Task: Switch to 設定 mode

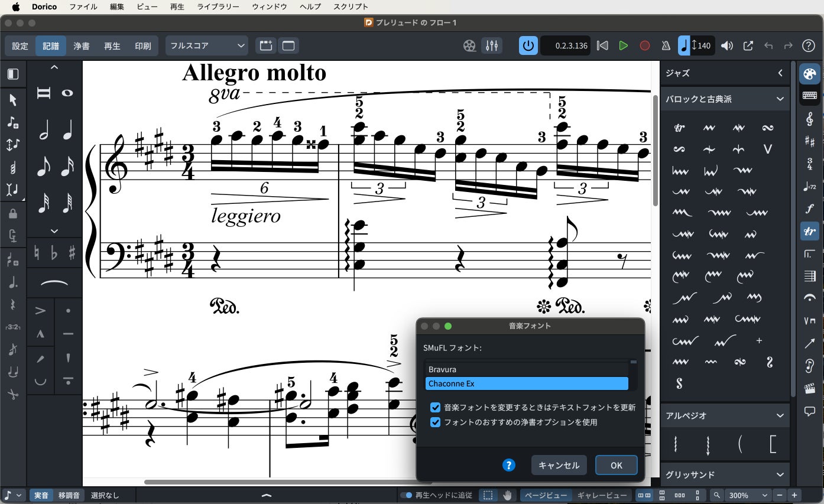Action: click(20, 45)
